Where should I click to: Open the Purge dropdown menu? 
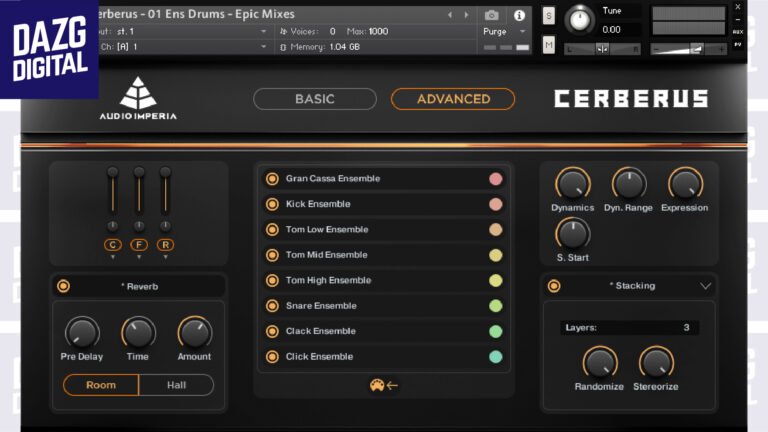(504, 31)
